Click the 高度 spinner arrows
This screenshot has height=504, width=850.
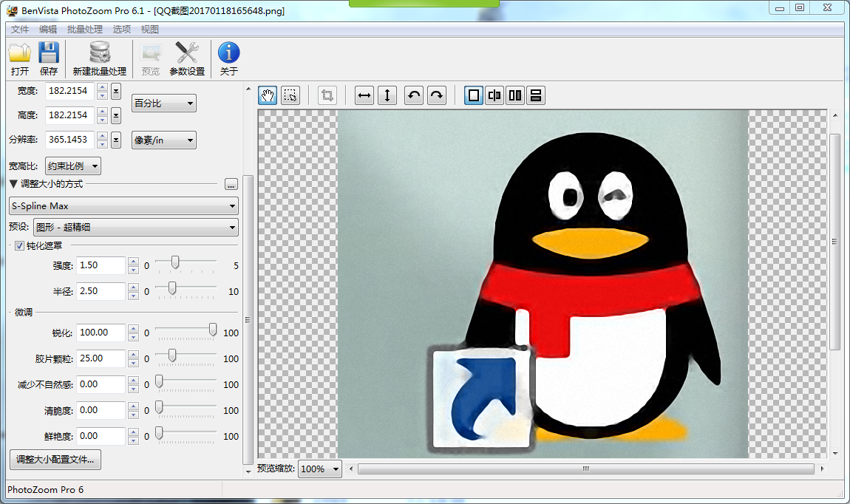(102, 115)
